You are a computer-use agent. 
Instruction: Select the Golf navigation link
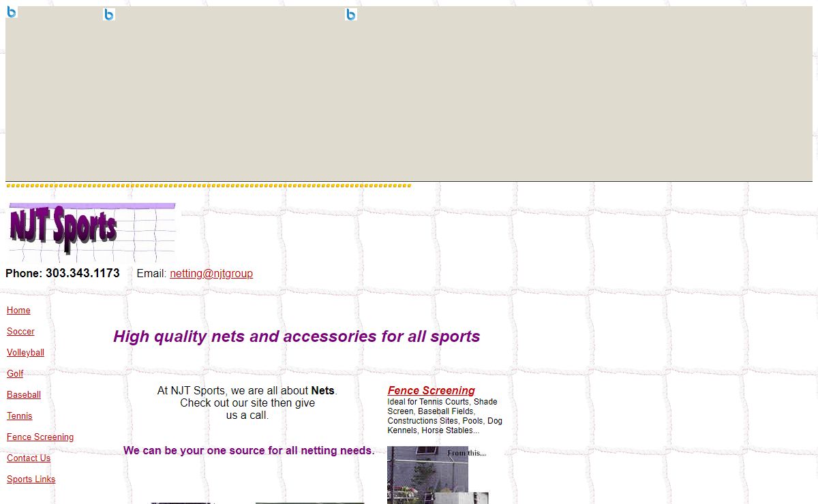pyautogui.click(x=15, y=373)
